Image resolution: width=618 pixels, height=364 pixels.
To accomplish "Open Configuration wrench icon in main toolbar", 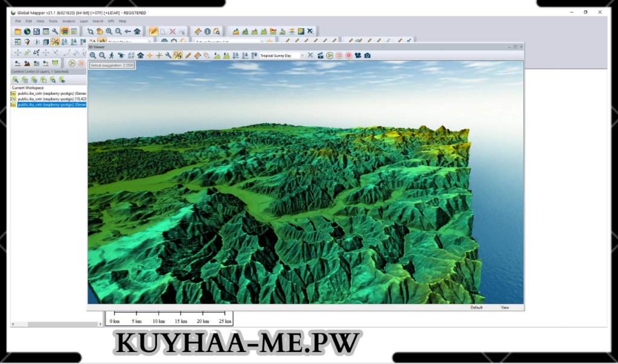I will pyautogui.click(x=55, y=31).
